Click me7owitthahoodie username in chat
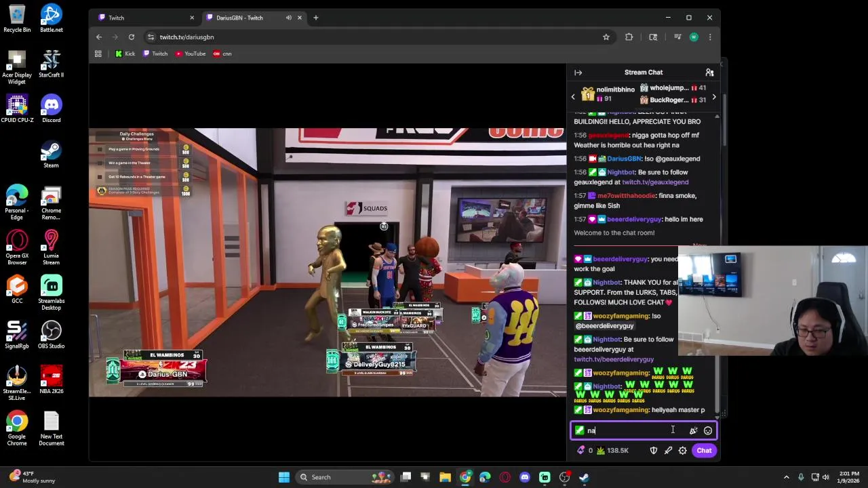This screenshot has height=488, width=868. click(x=627, y=196)
